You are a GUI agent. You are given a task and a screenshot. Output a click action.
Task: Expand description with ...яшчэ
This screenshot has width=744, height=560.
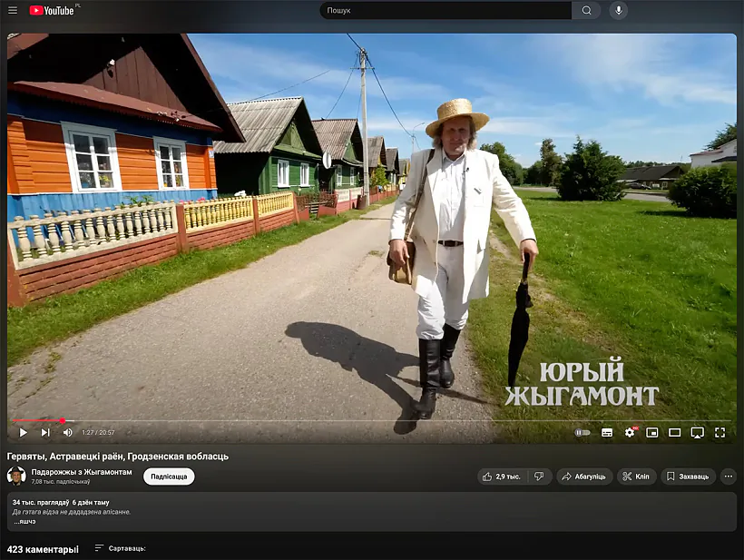[x=24, y=522]
